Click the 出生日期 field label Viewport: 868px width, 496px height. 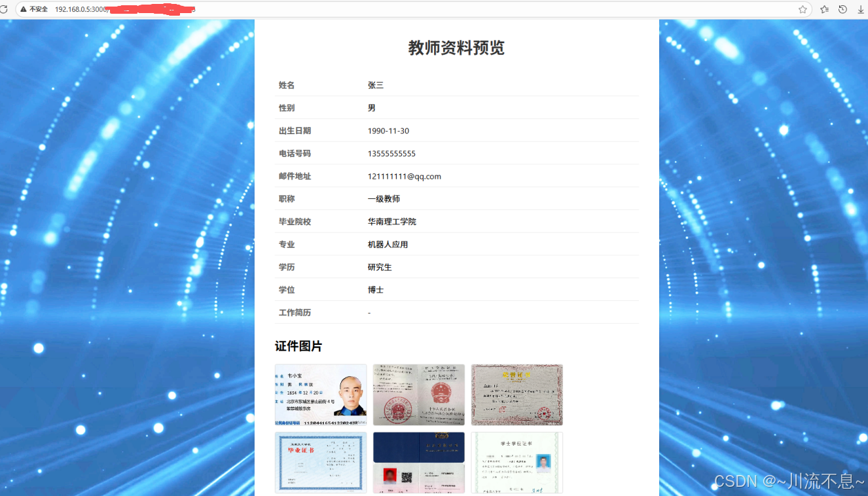(295, 131)
